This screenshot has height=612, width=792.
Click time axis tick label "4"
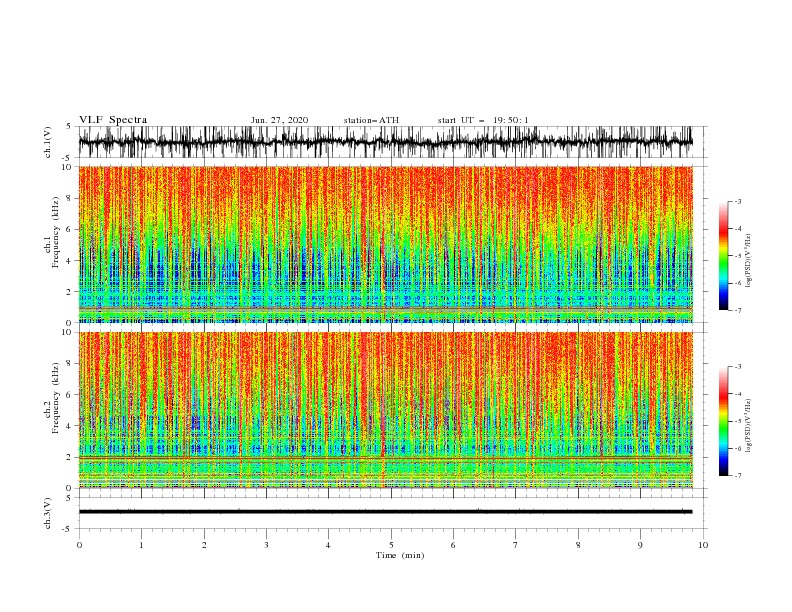pos(329,545)
